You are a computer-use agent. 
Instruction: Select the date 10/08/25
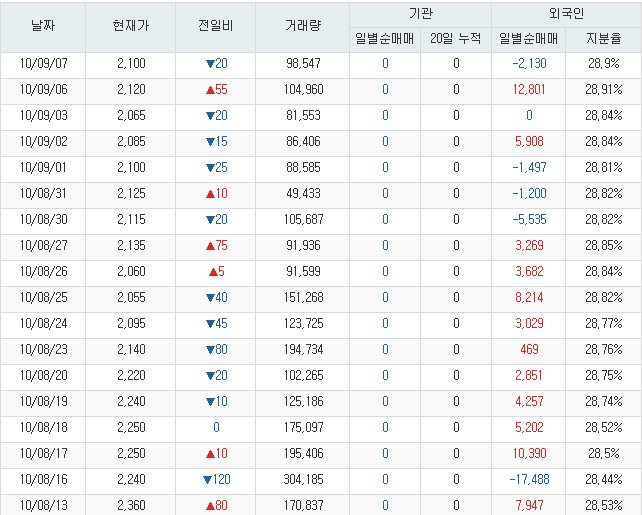[x=43, y=297]
